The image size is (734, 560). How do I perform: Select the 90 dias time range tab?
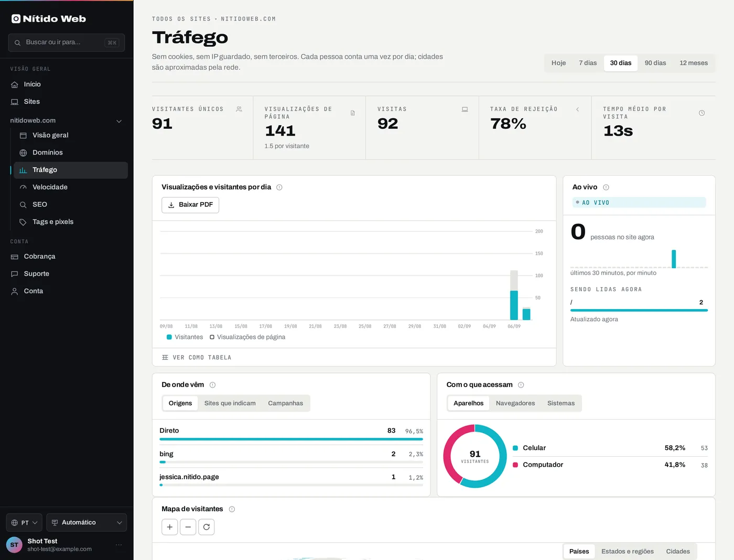pos(655,63)
